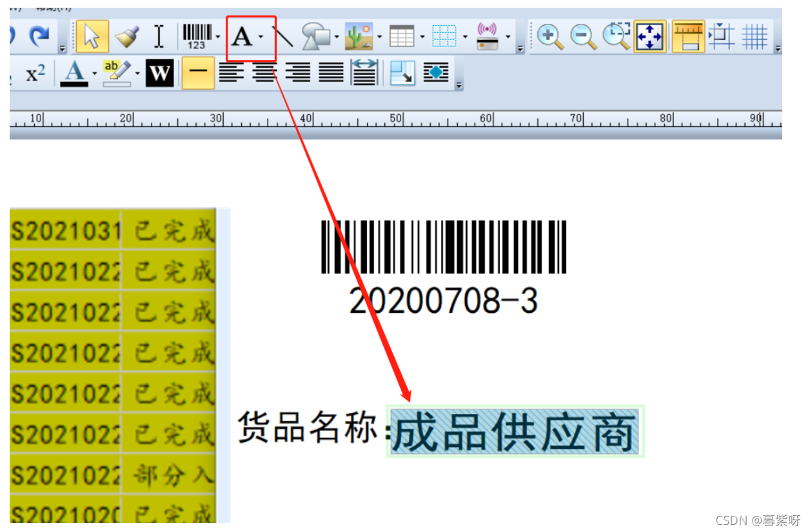810x532 pixels.
Task: Toggle Fit to Window view
Action: (649, 36)
